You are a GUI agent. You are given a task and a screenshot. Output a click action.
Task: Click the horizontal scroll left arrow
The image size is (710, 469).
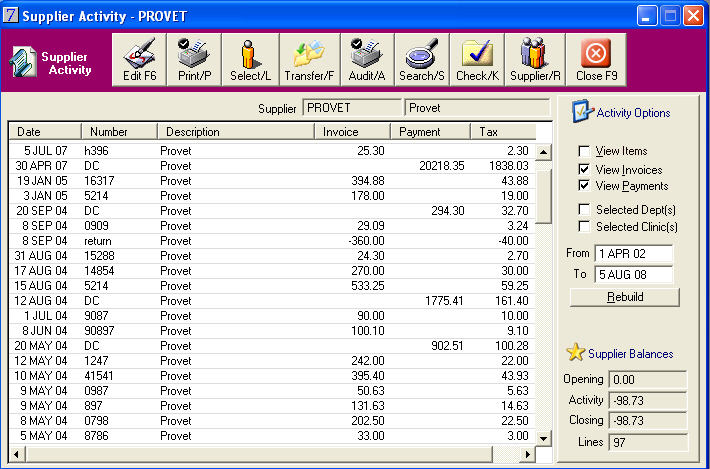[17, 454]
